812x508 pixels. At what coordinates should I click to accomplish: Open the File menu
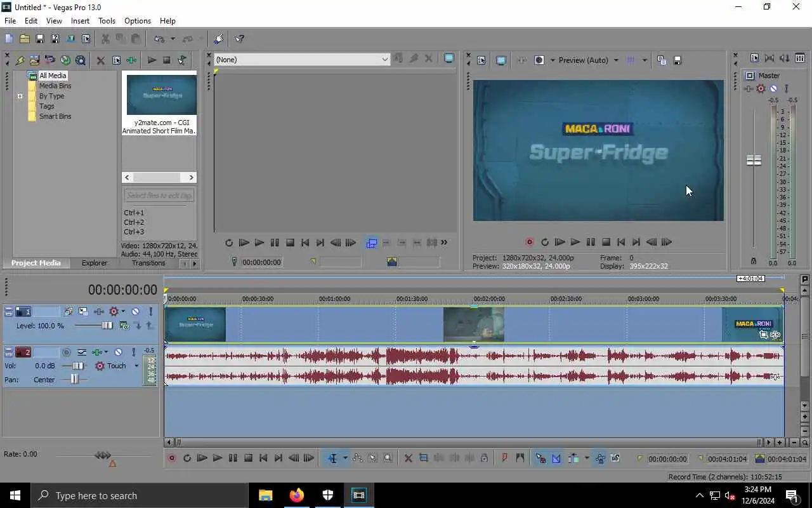click(x=10, y=21)
